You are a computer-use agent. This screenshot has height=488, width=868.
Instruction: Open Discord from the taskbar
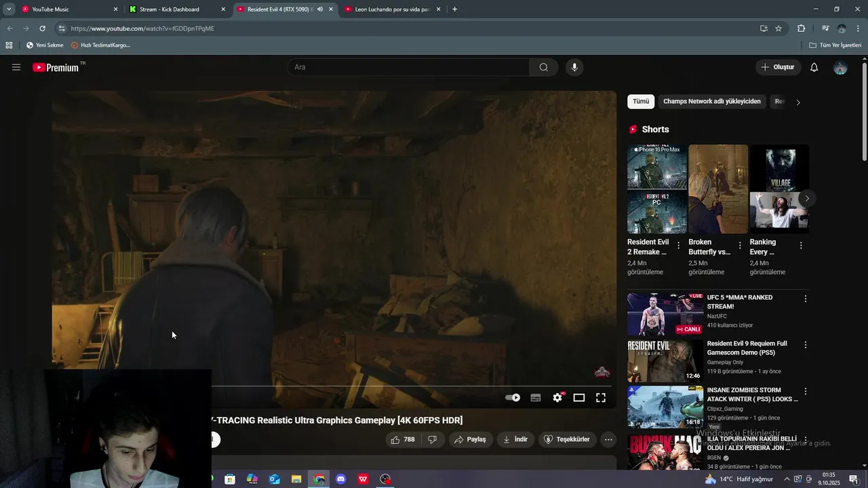tap(341, 479)
